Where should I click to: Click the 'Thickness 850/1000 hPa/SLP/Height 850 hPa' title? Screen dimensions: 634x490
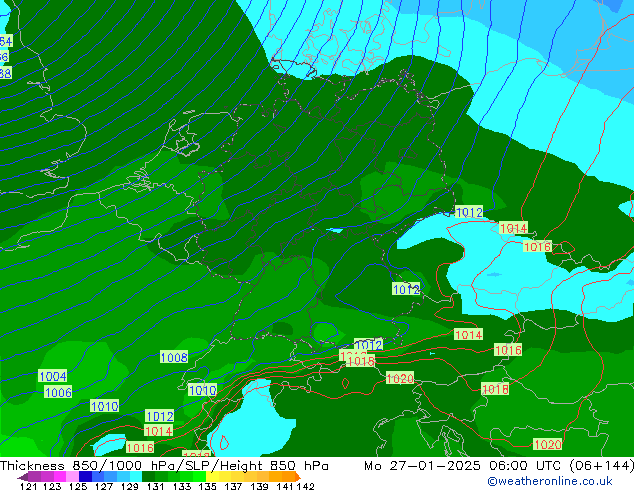[164, 465]
